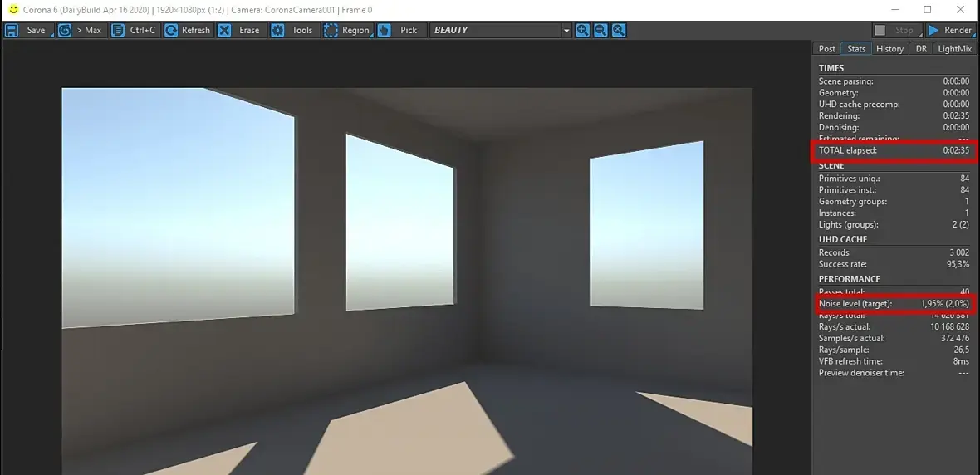Click the 'Preview denoiser time:' label
Viewport: 980px width, 475px height.
pos(861,373)
